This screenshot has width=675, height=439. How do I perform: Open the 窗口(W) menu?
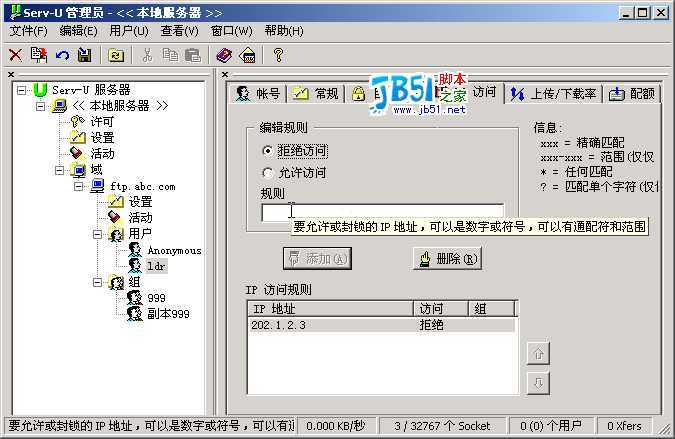[232, 31]
